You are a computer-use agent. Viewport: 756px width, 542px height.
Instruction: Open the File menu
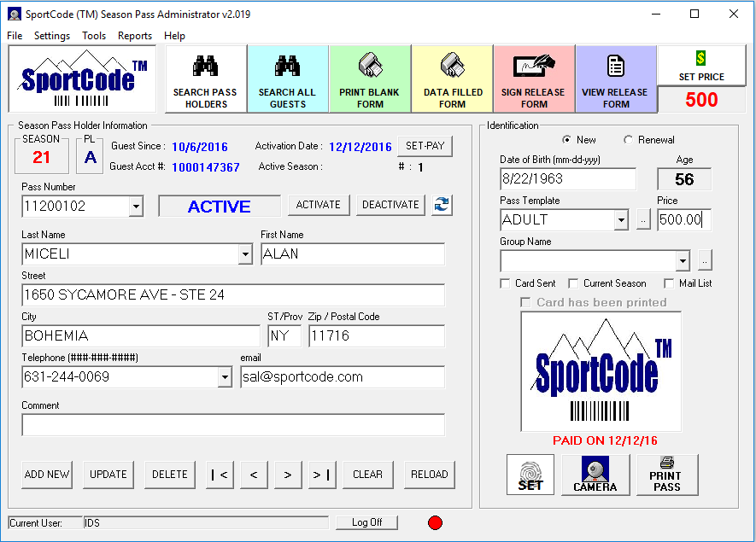tap(15, 36)
